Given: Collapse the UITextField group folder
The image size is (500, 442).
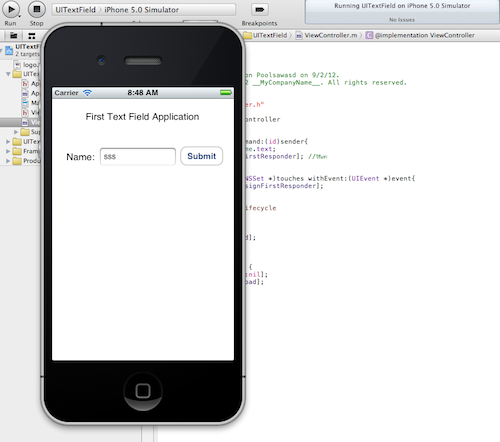Looking at the screenshot, I should [x=8, y=74].
